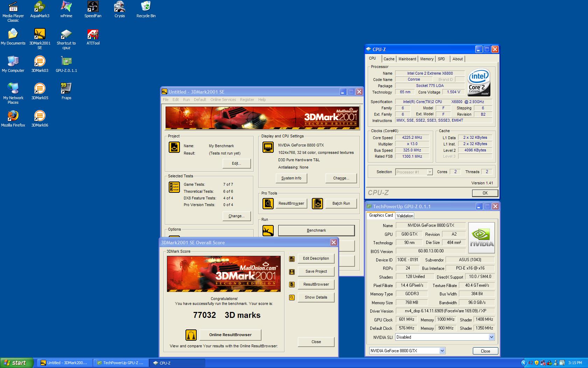588x368 pixels.
Task: Open My Documents desktop icon
Action: click(13, 37)
